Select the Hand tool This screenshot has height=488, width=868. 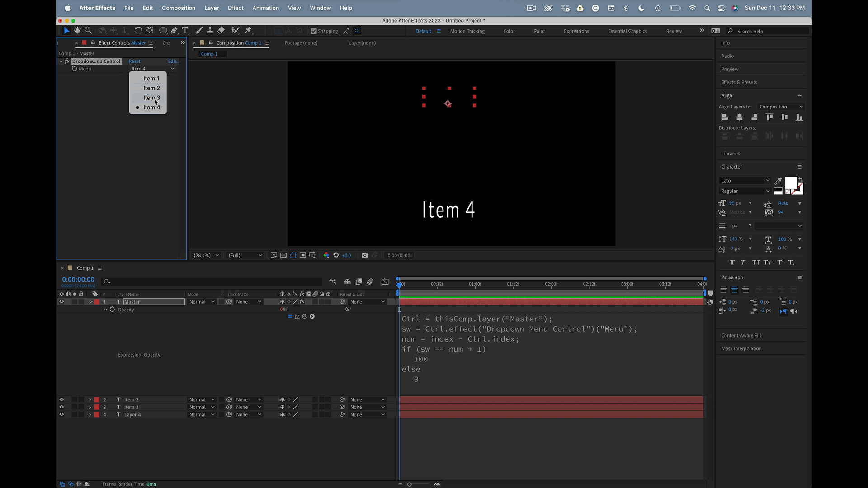pyautogui.click(x=77, y=30)
